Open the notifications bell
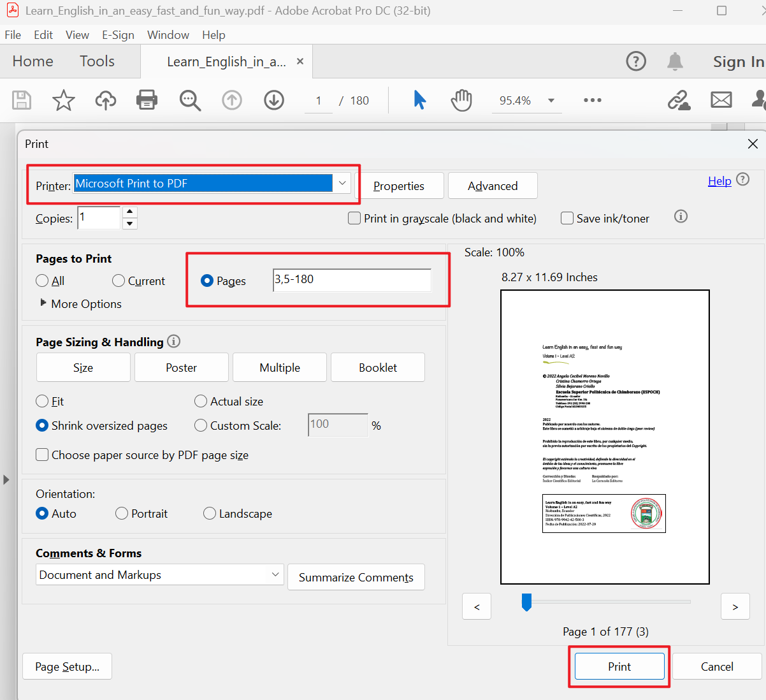Image resolution: width=766 pixels, height=700 pixels. click(675, 61)
